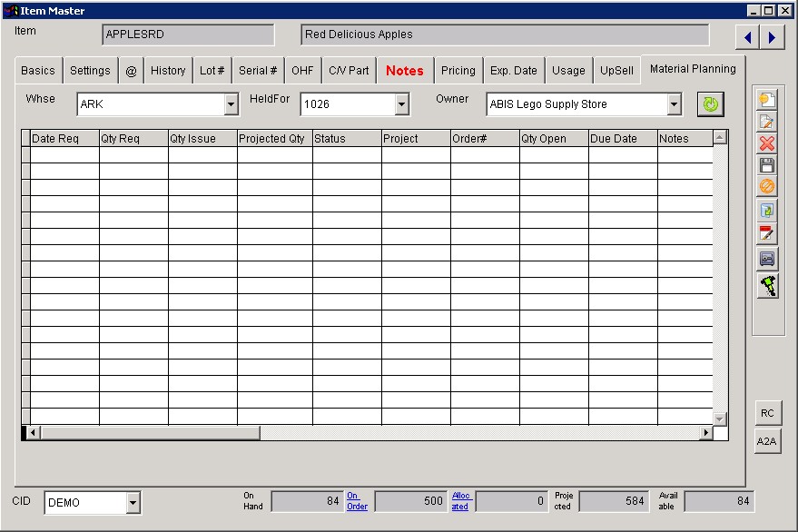Image resolution: width=798 pixels, height=532 pixels.
Task: Go to the previous item with left arrow
Action: 748,37
